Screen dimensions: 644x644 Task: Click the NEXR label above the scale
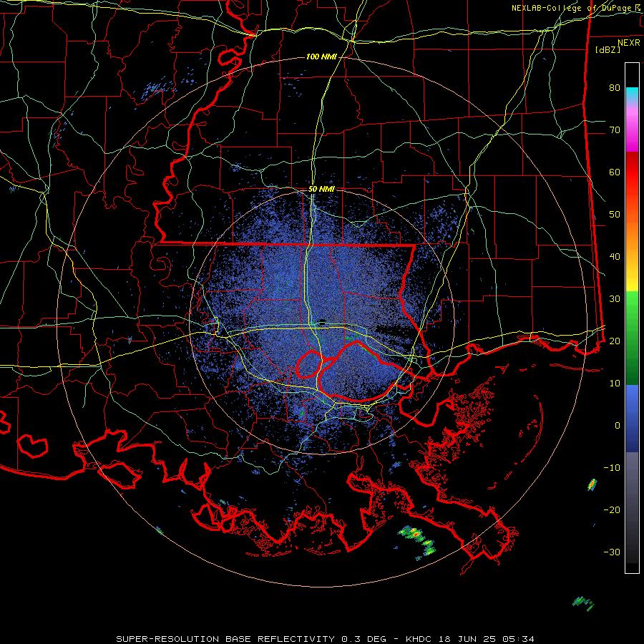point(628,43)
